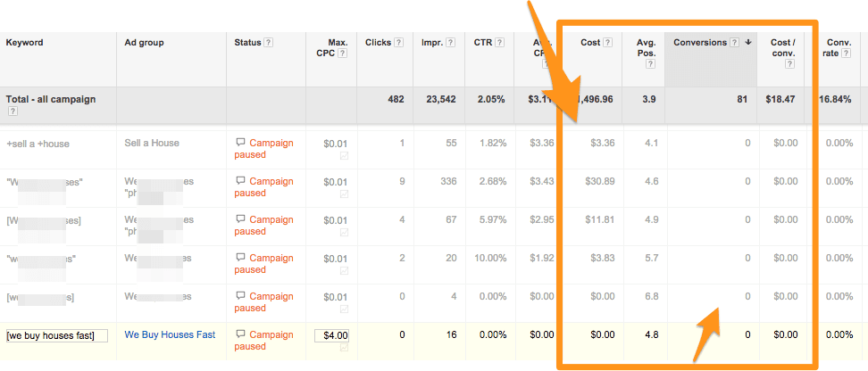This screenshot has width=868, height=371.
Task: Click bid chart icon under the $4.00 bid field
Action: pos(345,348)
